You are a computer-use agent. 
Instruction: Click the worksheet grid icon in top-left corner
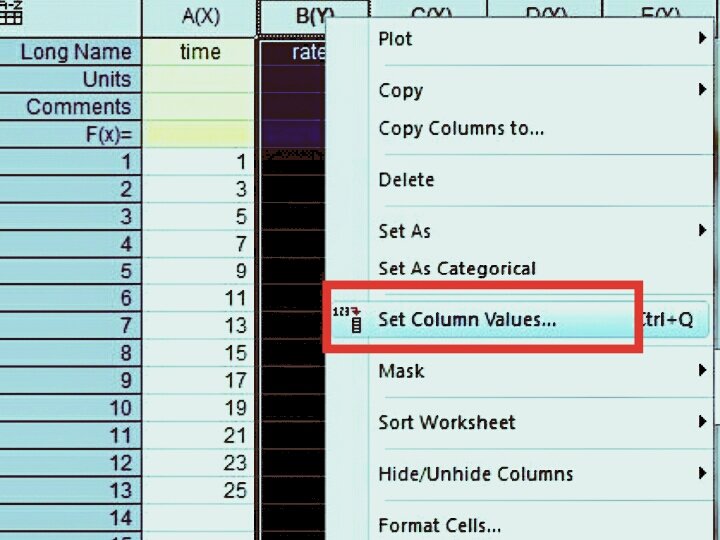click(14, 14)
